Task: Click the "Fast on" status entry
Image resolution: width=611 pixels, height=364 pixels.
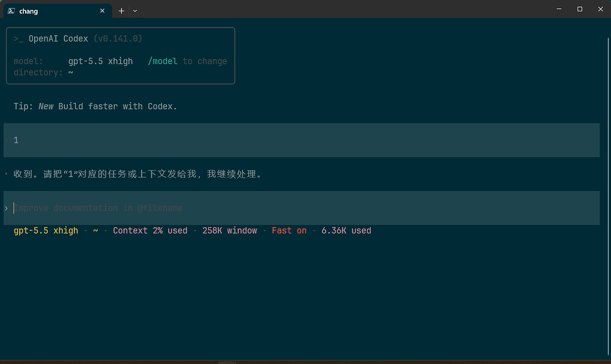Action: [x=289, y=231]
